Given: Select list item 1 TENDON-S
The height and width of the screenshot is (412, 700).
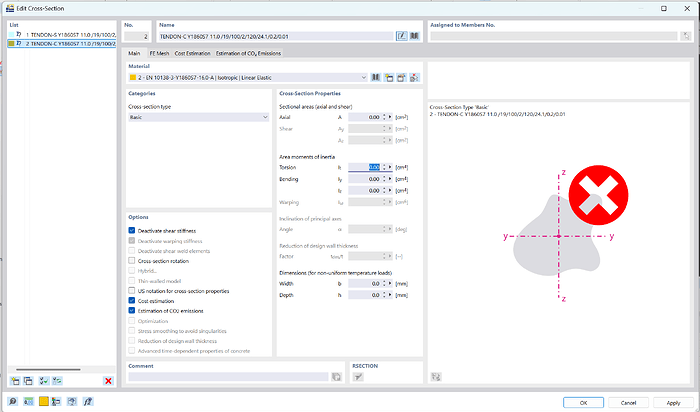Looking at the screenshot, I should (x=62, y=34).
